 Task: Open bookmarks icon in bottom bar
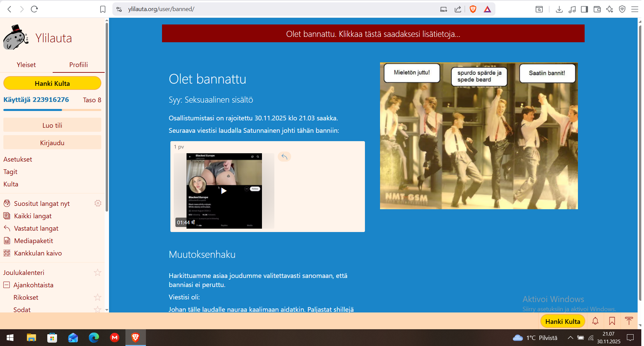[x=612, y=321]
